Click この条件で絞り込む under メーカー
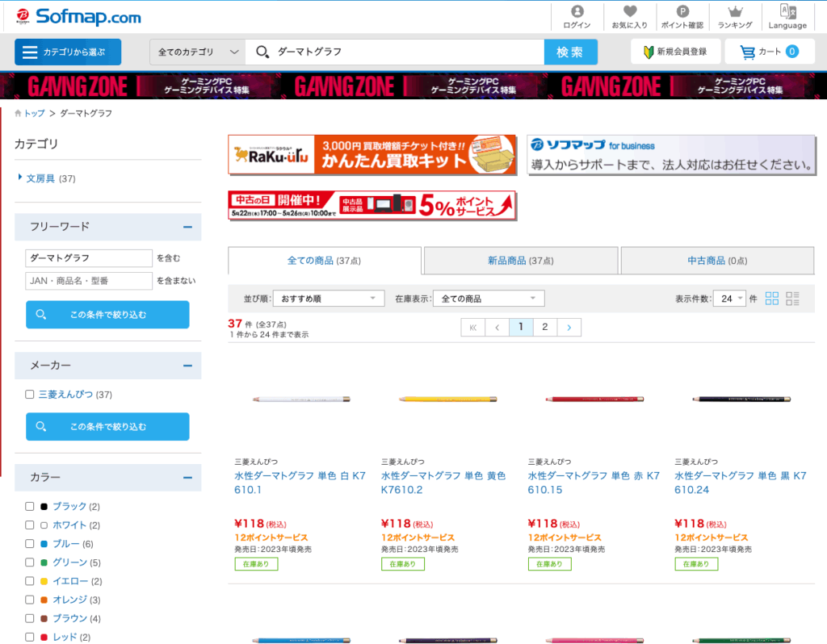827x644 pixels. [x=107, y=426]
